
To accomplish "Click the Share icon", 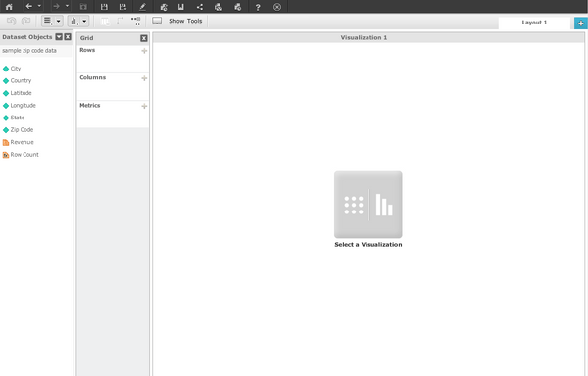I will point(200,7).
